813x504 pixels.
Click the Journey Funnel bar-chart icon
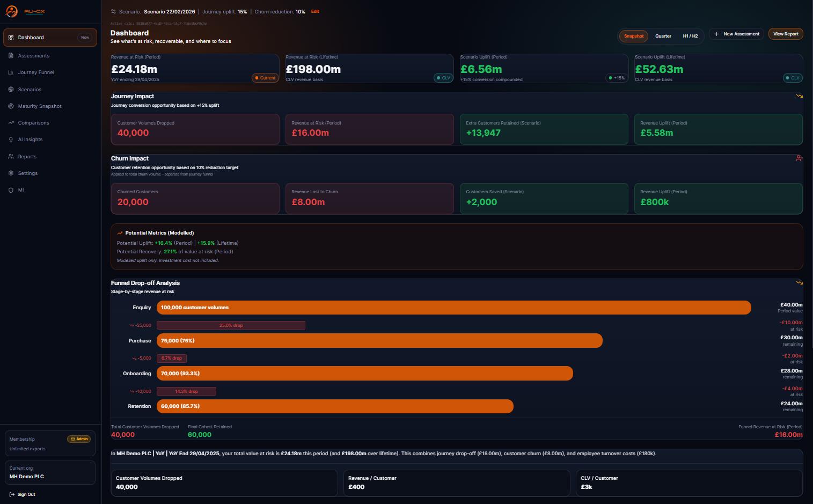point(11,72)
